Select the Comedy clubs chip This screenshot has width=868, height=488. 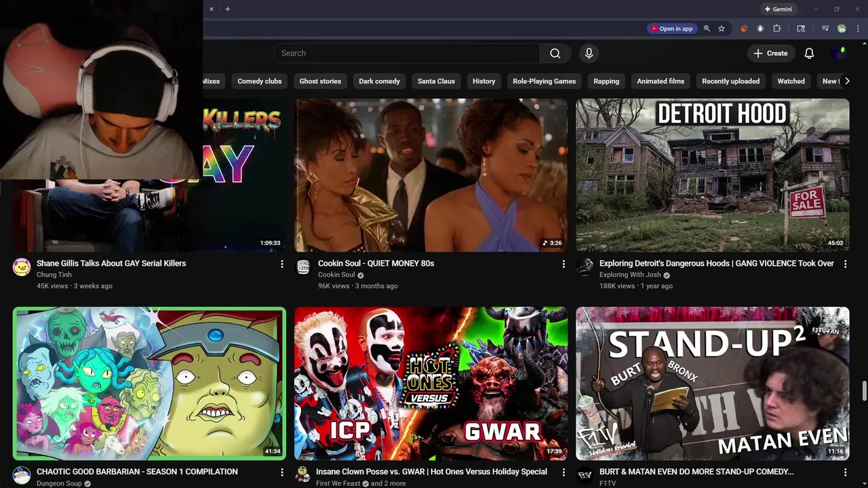click(x=260, y=81)
